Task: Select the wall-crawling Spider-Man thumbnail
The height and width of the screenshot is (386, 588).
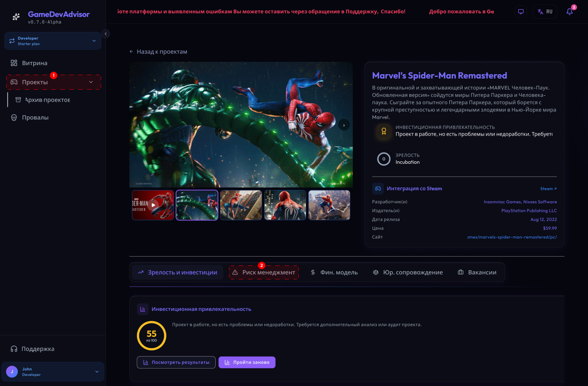Action: click(x=241, y=205)
